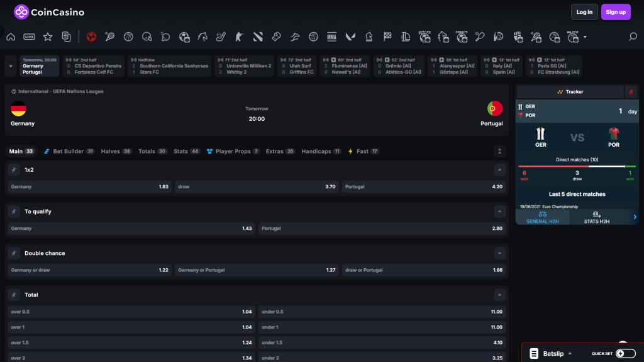Select Portugal to qualify at 2.80
644x362 pixels.
coord(382,229)
